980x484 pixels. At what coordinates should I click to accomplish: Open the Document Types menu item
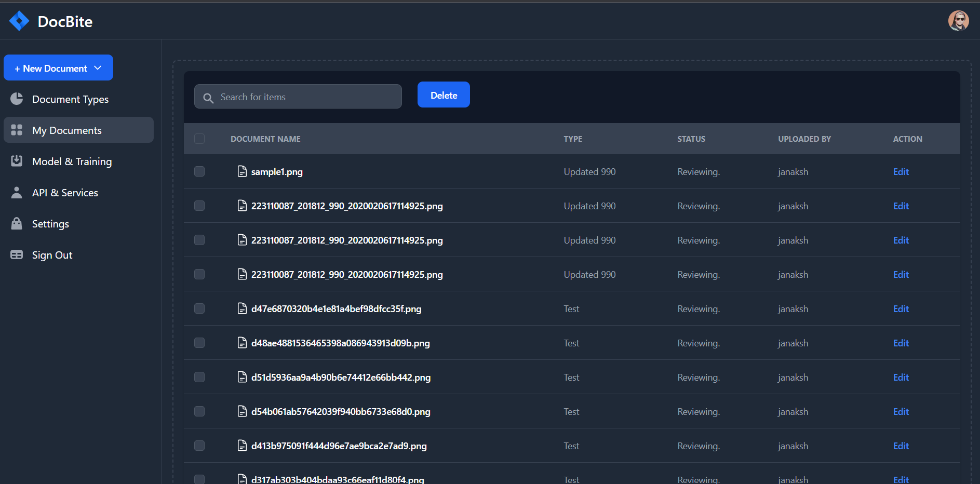(x=78, y=99)
